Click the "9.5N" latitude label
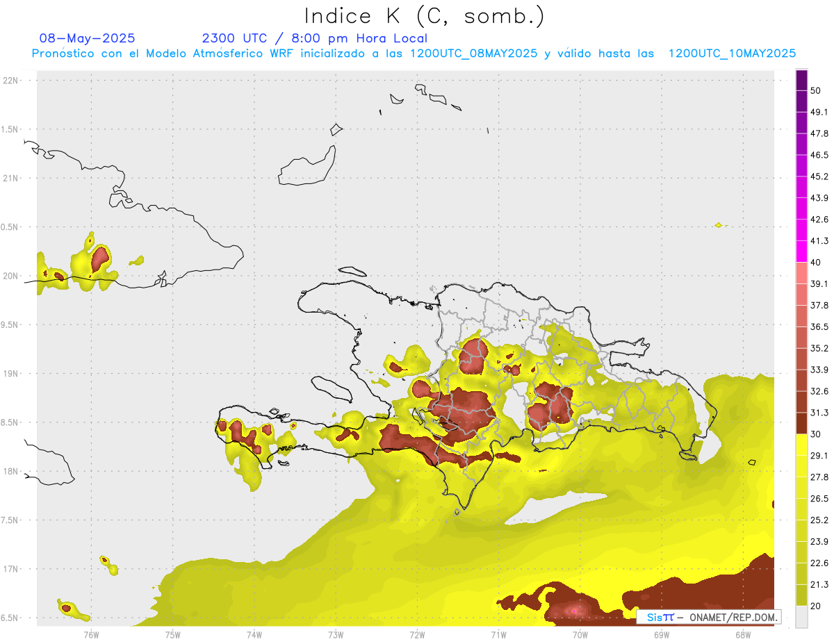The image size is (834, 644). pos(10,325)
